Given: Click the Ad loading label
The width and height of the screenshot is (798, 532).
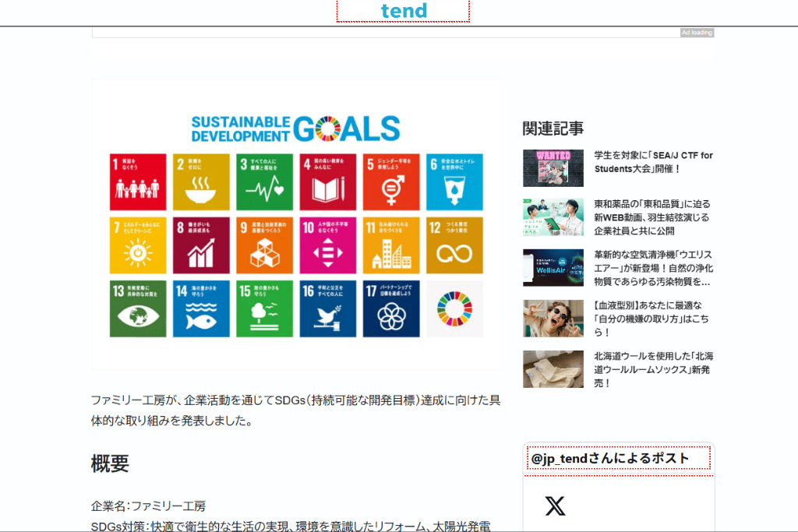Looking at the screenshot, I should click(697, 33).
